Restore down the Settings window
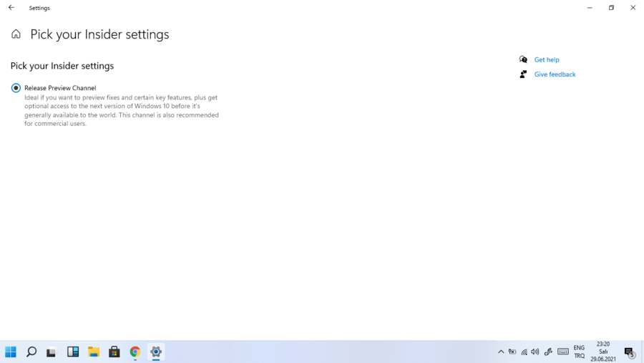 [x=611, y=7]
